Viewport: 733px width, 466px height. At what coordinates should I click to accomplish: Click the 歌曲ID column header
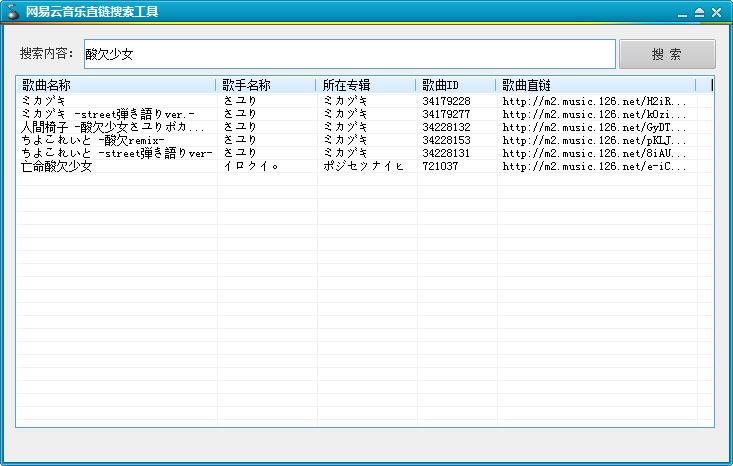(x=456, y=85)
